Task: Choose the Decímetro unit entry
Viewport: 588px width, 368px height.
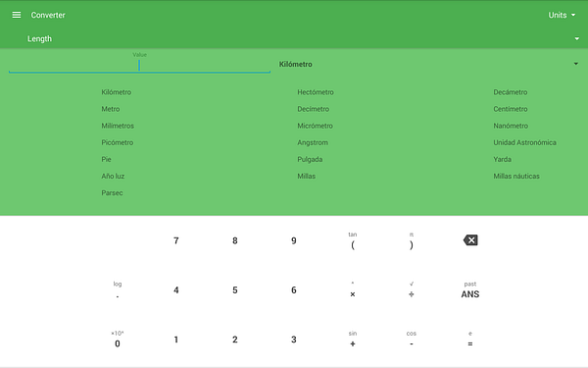Action: coord(314,109)
